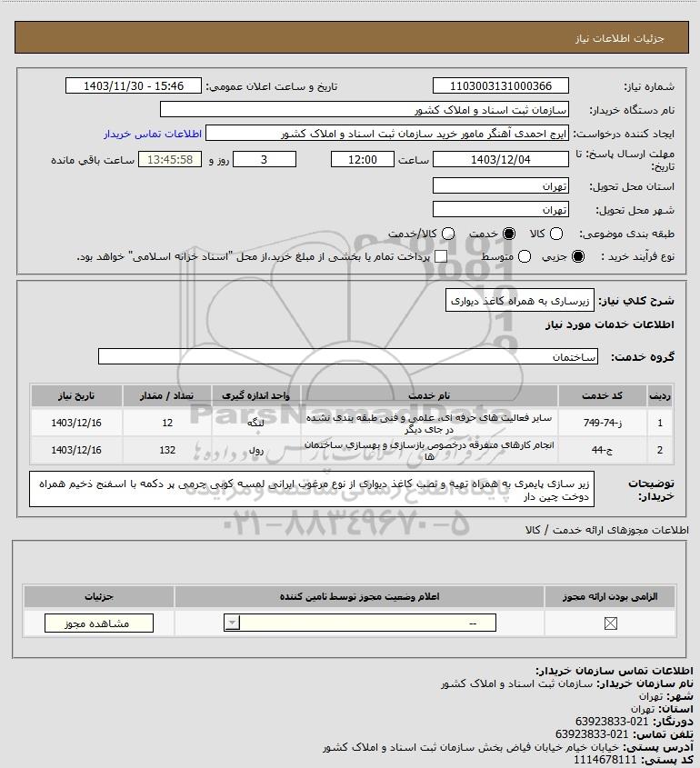Viewport: 700px width, 768px height.
Task: Click the ردیف column header
Action: point(660,395)
